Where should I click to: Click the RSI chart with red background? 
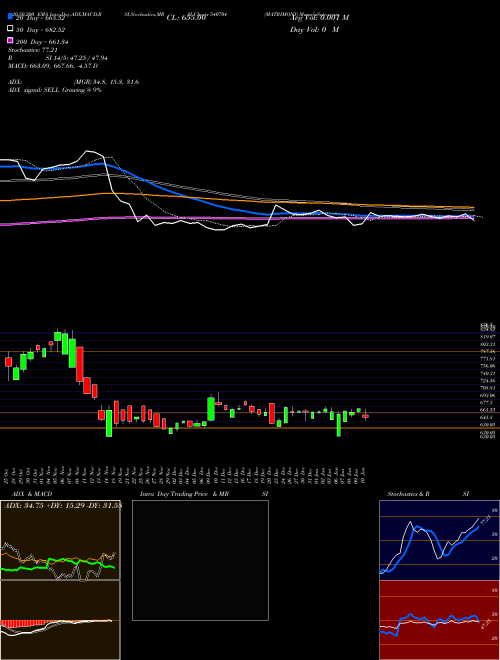click(x=439, y=620)
